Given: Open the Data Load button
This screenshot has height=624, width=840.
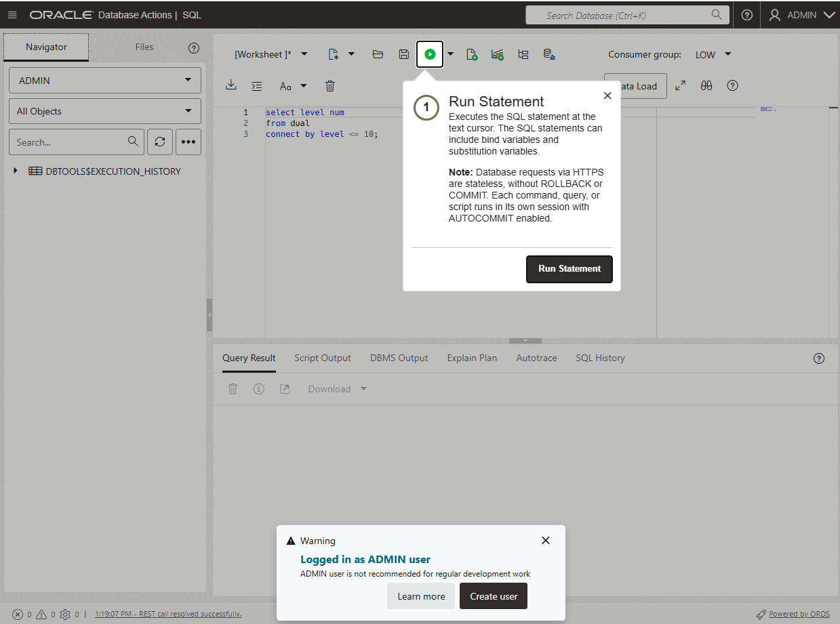Looking at the screenshot, I should (x=635, y=86).
